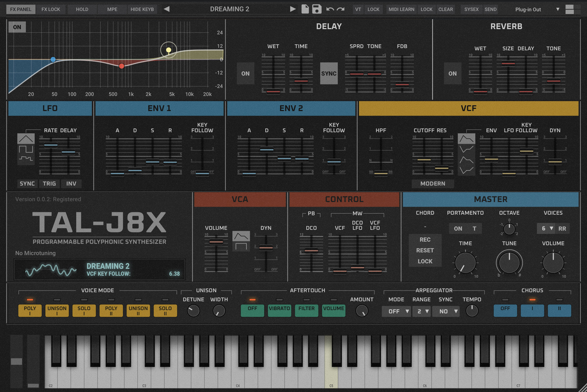The width and height of the screenshot is (587, 392).
Task: Click the redo arrow icon
Action: (x=341, y=9)
